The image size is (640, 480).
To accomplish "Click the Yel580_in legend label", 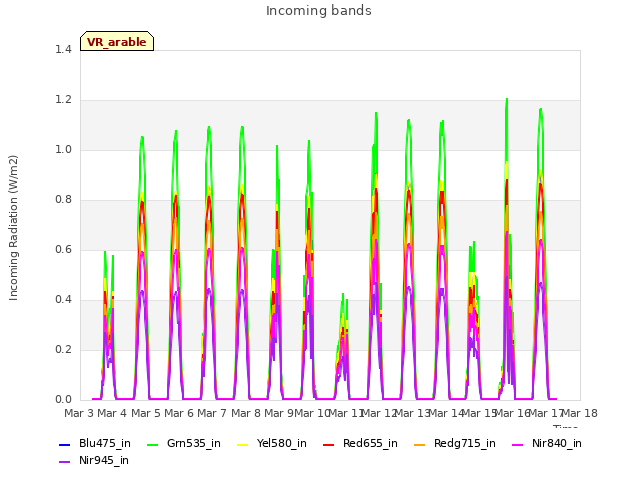I will pos(282,443).
